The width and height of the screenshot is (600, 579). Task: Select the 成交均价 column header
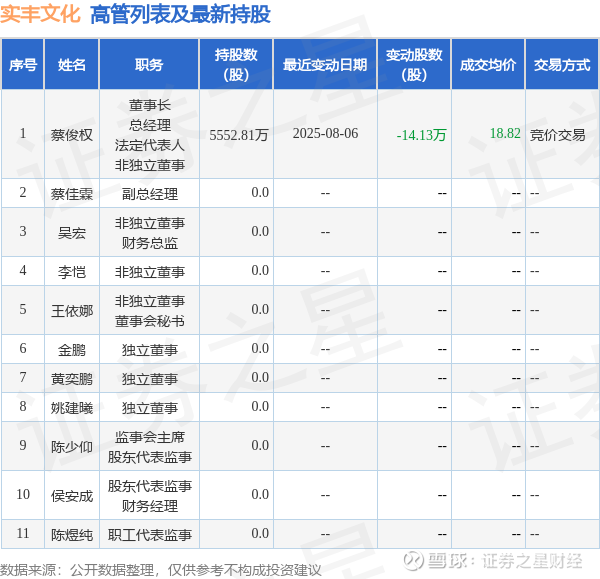tap(488, 64)
